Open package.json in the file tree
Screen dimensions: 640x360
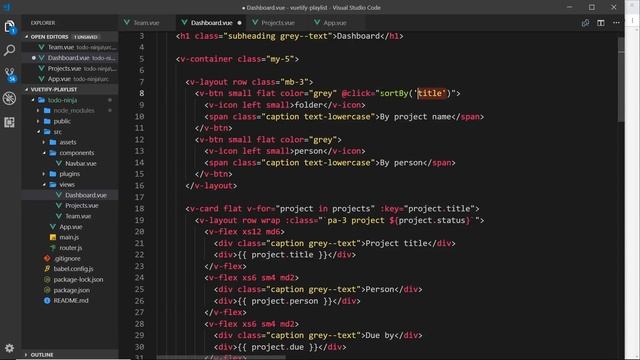tap(70, 290)
